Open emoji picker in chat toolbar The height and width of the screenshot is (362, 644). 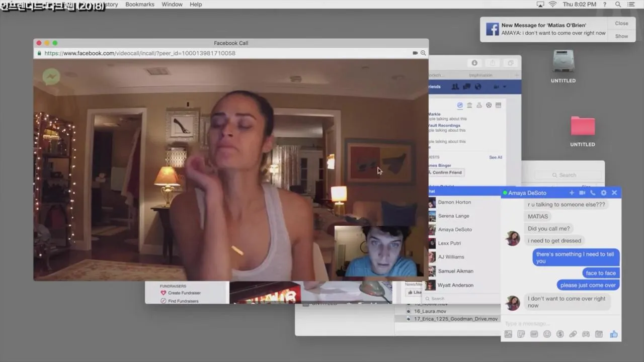[x=547, y=334]
